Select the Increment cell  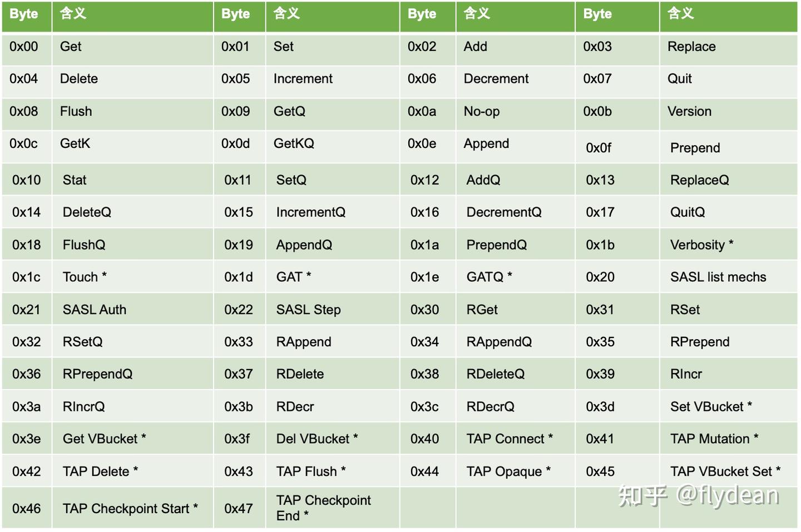click(x=303, y=79)
